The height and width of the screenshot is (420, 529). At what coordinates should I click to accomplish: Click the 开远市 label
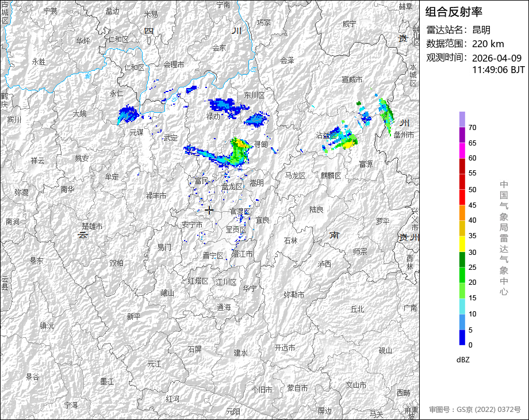point(285,348)
